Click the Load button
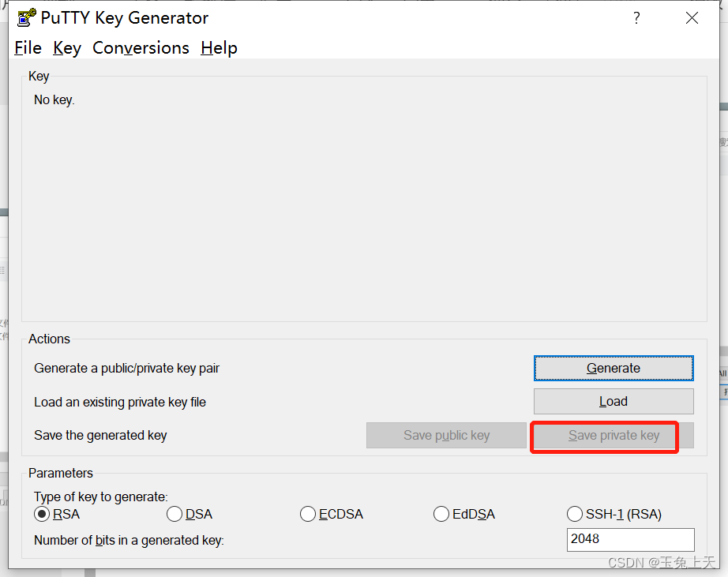This screenshot has height=577, width=728. [614, 401]
